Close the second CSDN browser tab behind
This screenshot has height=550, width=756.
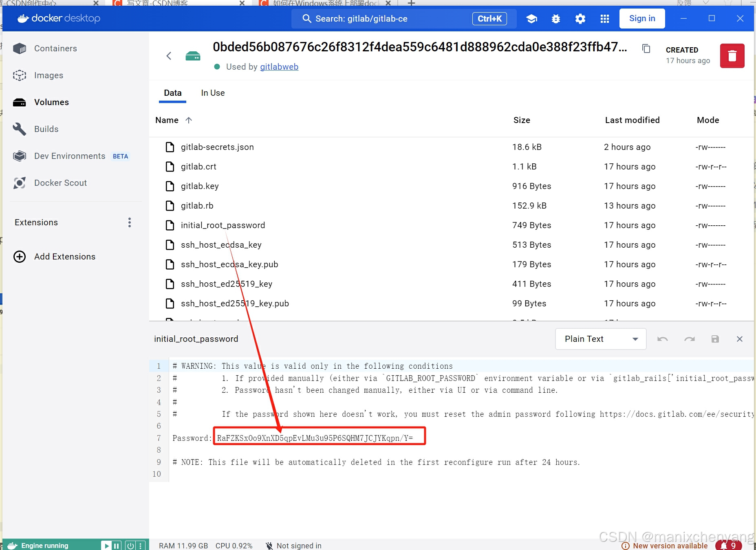pyautogui.click(x=242, y=3)
